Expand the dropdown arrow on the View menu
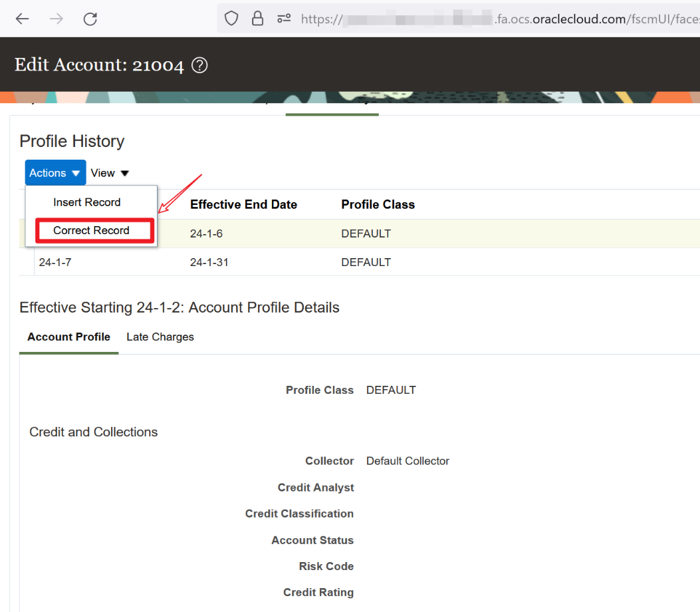700x612 pixels. point(124,172)
